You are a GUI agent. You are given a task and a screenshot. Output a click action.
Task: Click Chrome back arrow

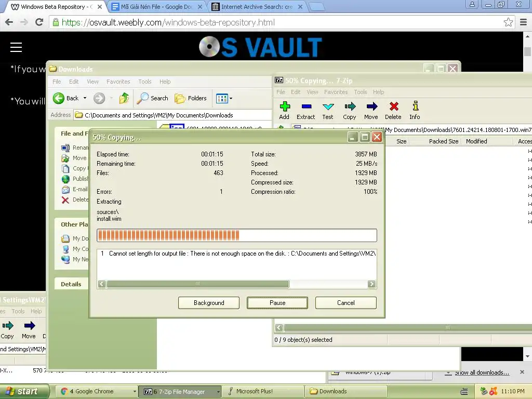[x=9, y=22]
